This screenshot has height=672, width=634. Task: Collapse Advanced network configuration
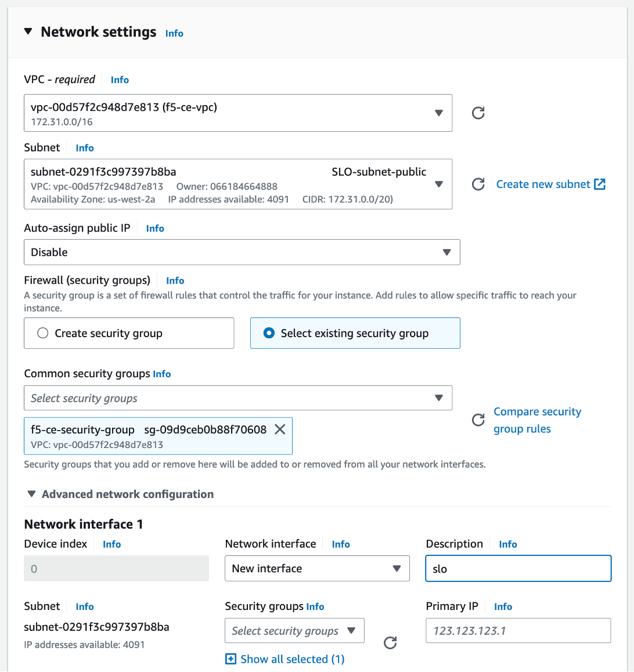tap(31, 494)
